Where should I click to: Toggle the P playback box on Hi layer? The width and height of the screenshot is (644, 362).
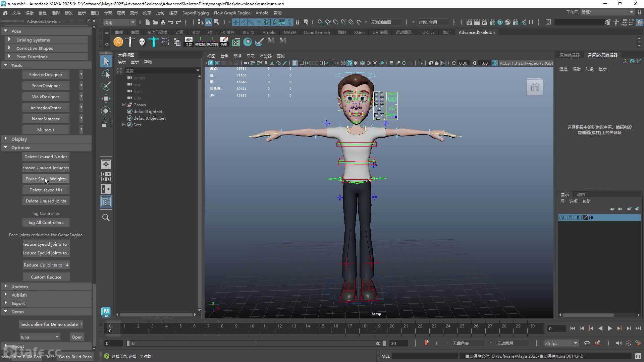click(x=570, y=218)
